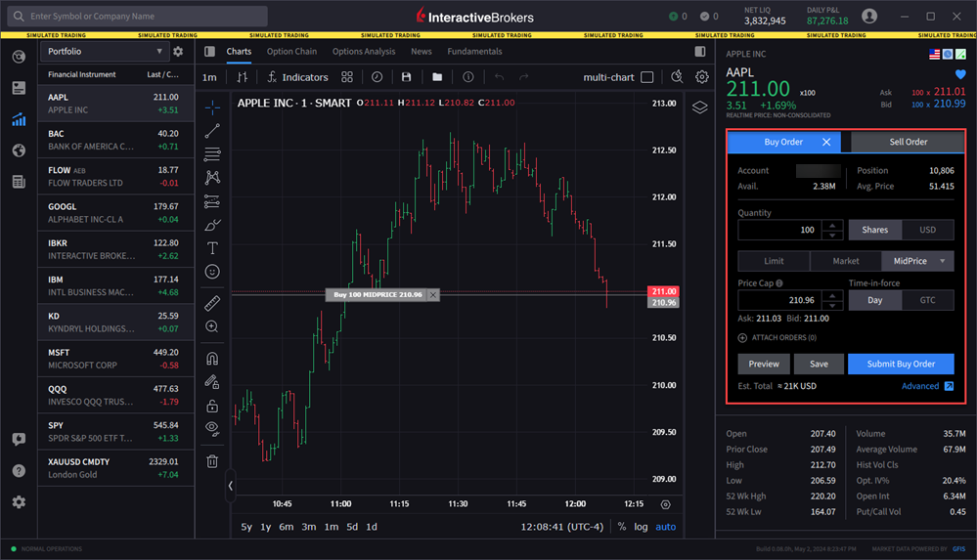
Task: Lock all drawing tools
Action: click(212, 407)
